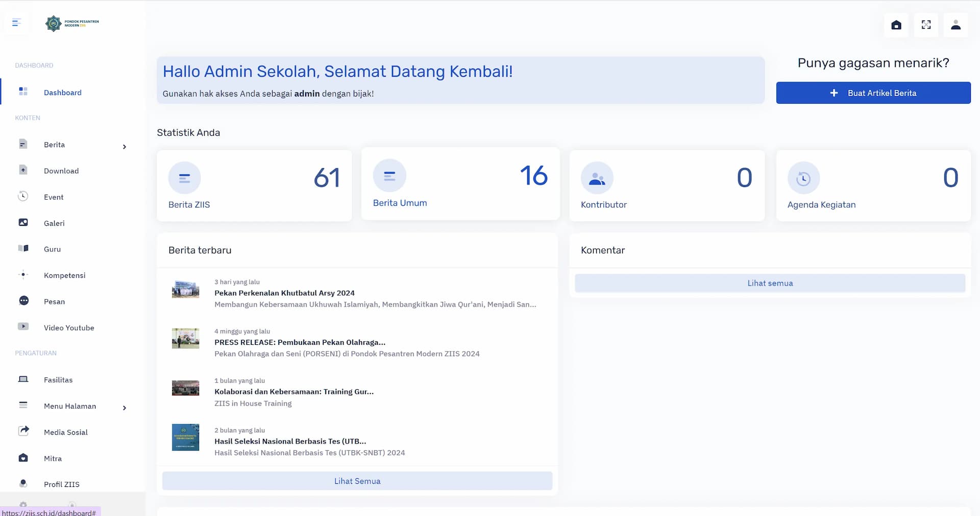Viewport: 980px width, 516px height.
Task: Open the Fasilitas settings item
Action: [x=58, y=380]
